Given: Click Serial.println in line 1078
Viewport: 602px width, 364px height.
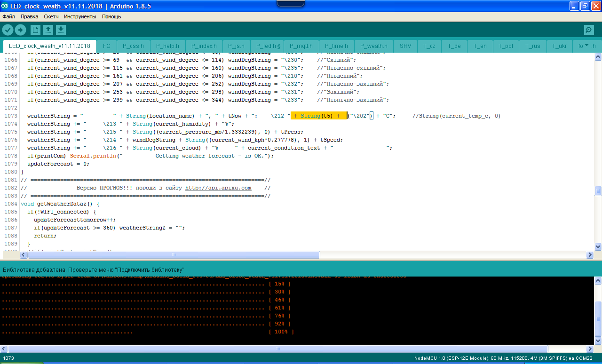Looking at the screenshot, I should click(x=94, y=156).
